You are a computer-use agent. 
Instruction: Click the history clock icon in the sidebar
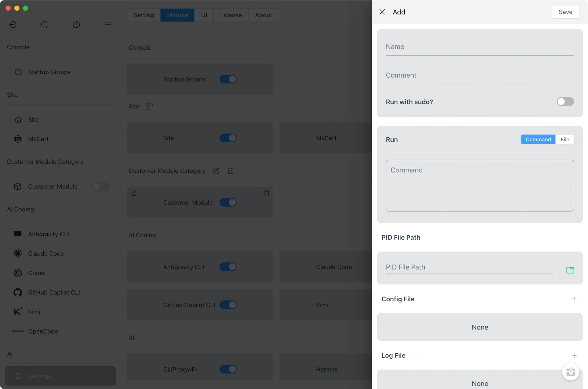click(45, 24)
